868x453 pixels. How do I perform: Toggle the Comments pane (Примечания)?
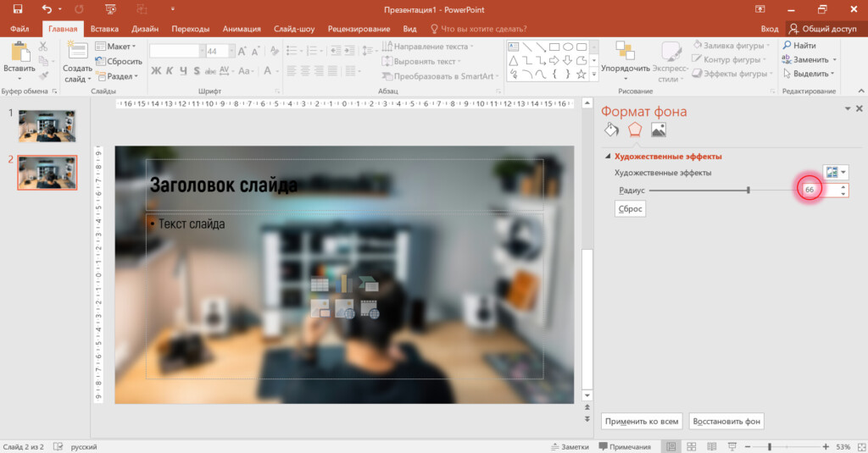626,446
